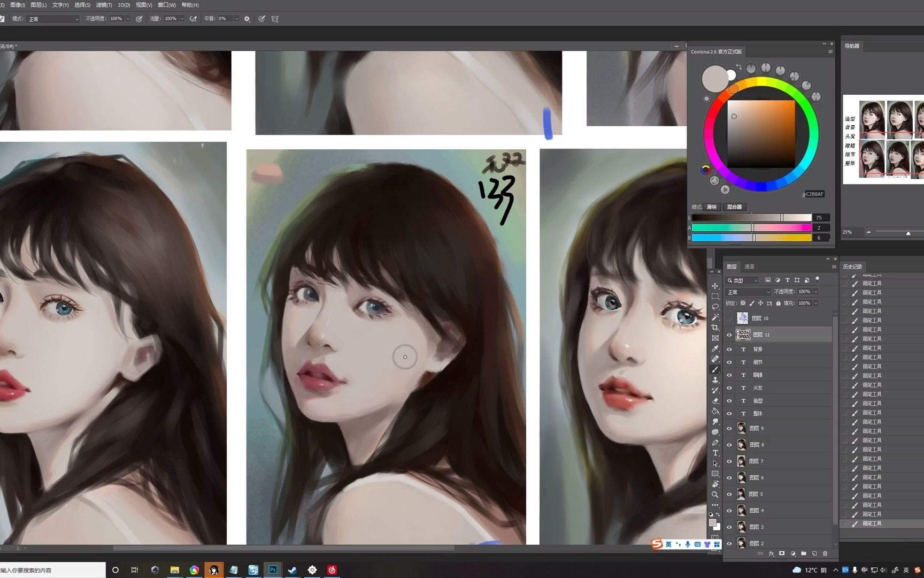Select the Eraser tool

[x=715, y=401]
